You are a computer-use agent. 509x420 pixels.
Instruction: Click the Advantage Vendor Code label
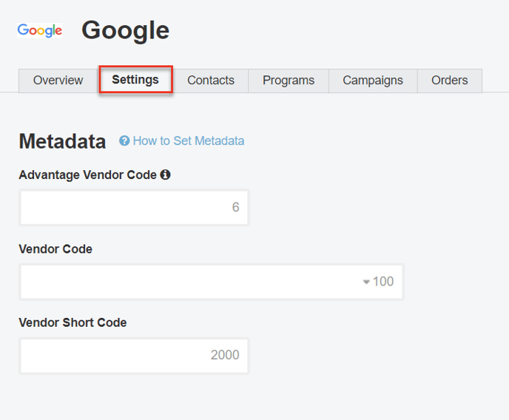[x=87, y=175]
